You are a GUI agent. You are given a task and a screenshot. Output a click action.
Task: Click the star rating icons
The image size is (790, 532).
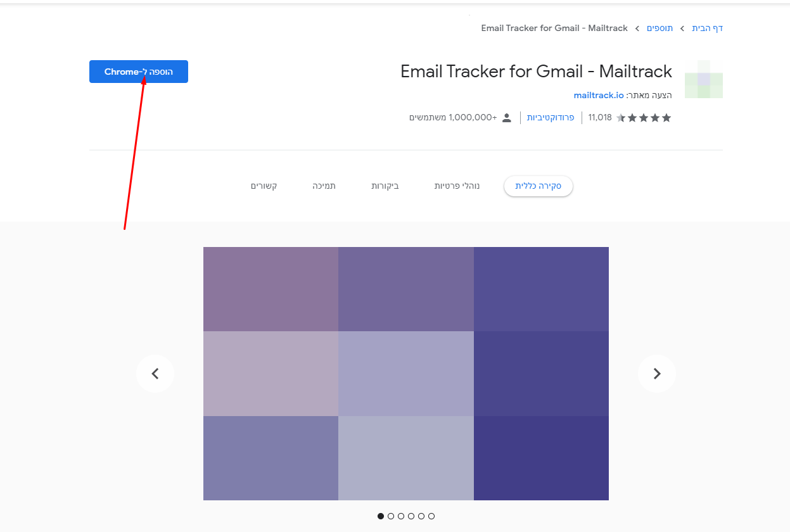[644, 118]
